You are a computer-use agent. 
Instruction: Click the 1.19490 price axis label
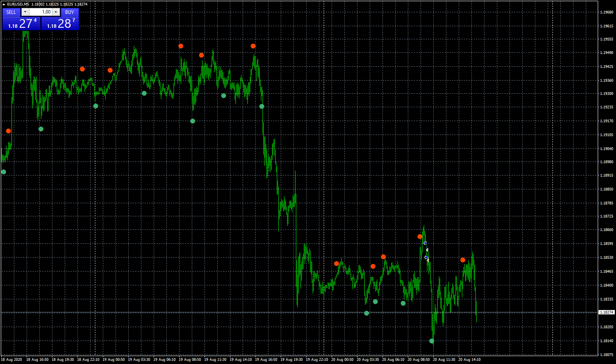(x=606, y=53)
